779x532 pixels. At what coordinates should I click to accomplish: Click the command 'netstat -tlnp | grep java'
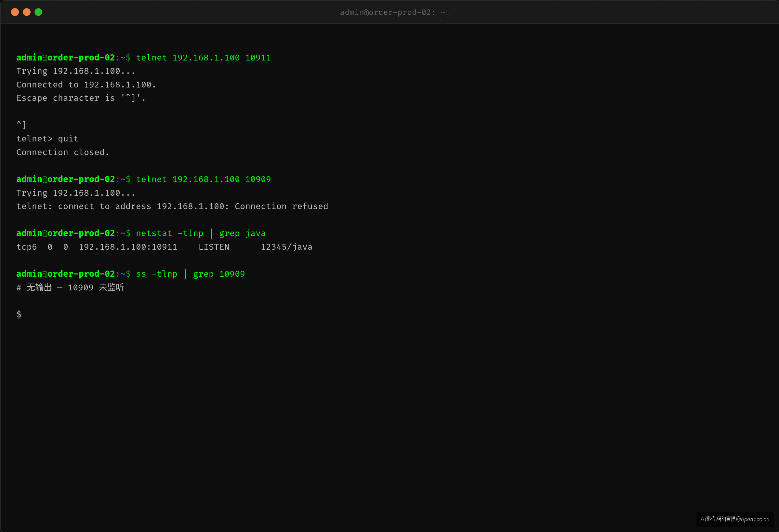pyautogui.click(x=201, y=233)
